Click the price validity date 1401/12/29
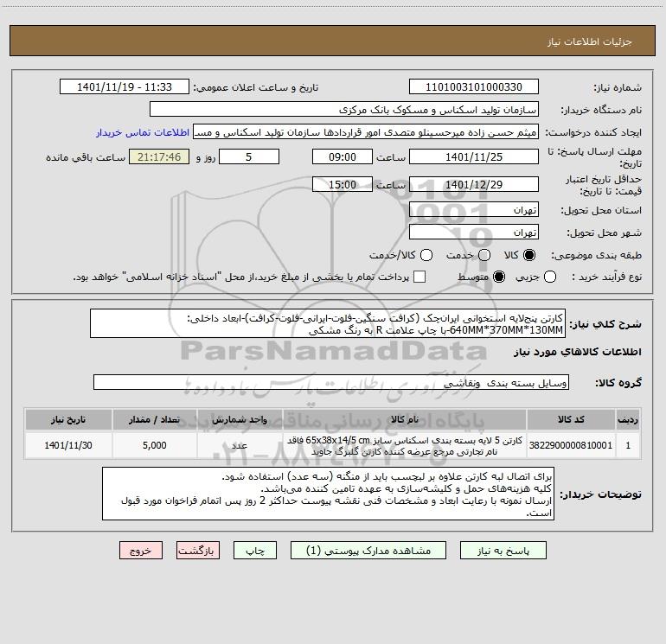 coord(474,185)
